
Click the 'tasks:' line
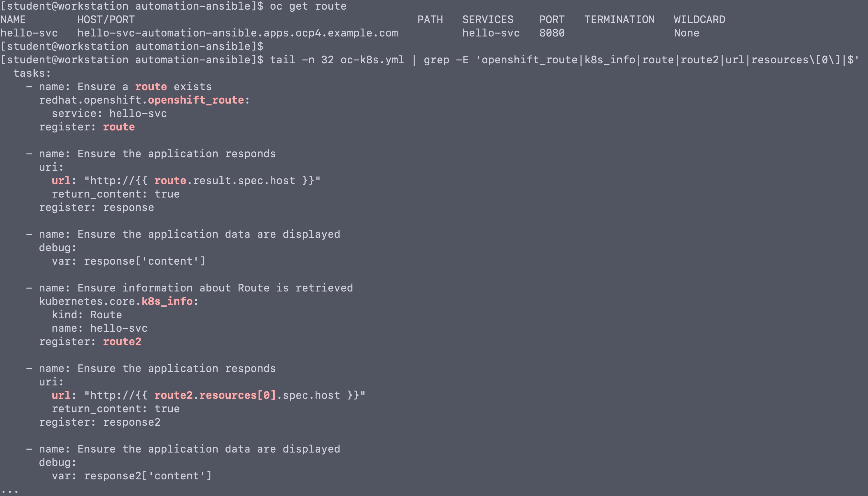pos(32,73)
